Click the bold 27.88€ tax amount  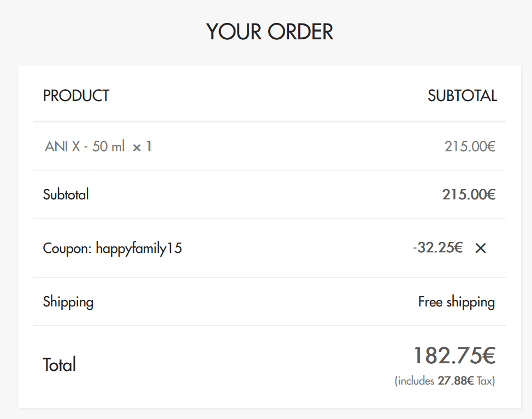[456, 381]
